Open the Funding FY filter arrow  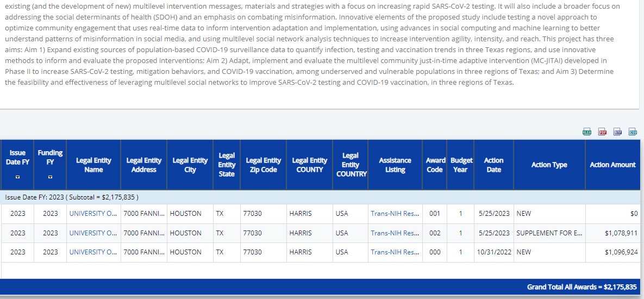pyautogui.click(x=50, y=177)
